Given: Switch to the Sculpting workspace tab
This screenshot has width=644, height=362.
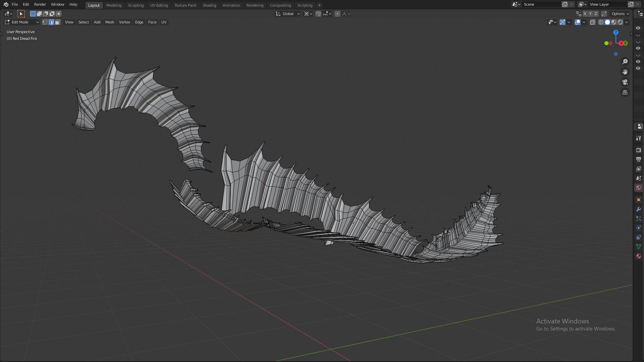Looking at the screenshot, I should [x=136, y=5].
